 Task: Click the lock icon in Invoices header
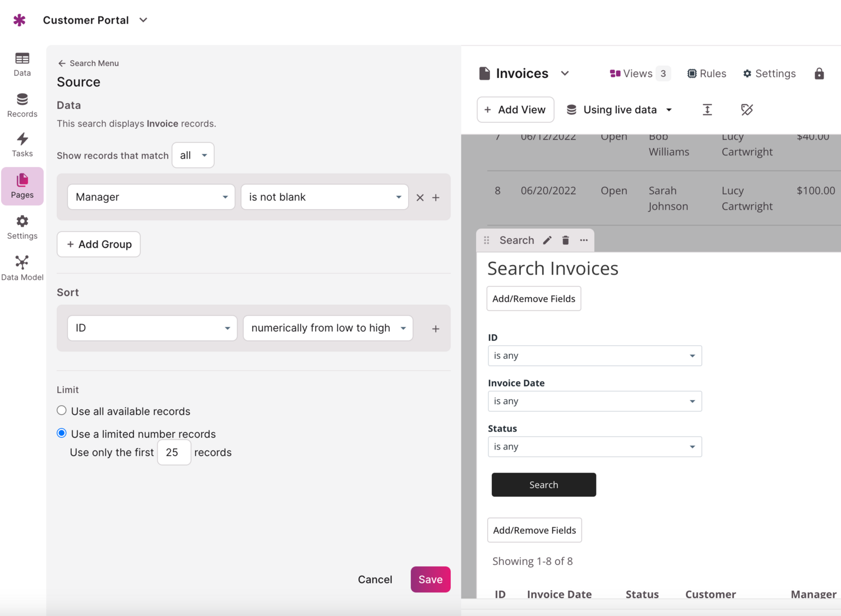coord(819,73)
